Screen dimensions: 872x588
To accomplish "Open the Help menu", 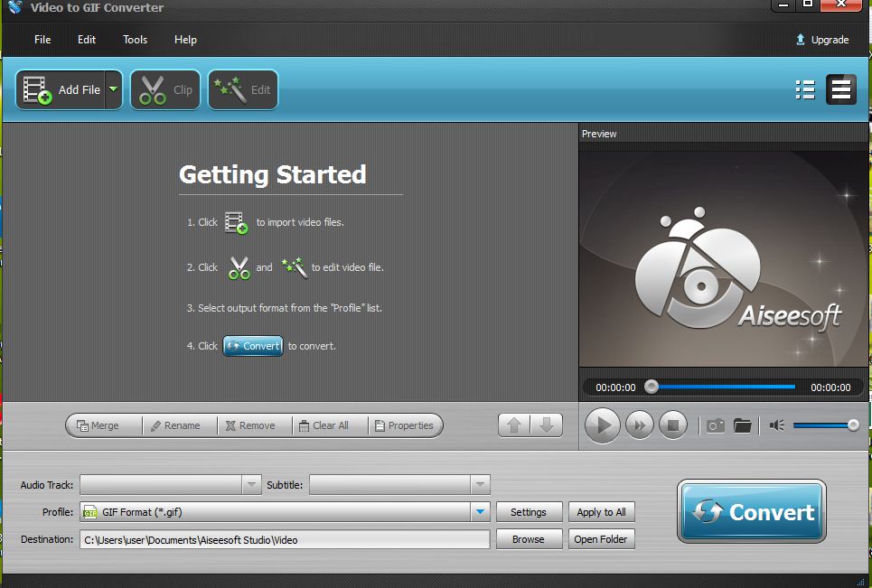I will tap(185, 40).
